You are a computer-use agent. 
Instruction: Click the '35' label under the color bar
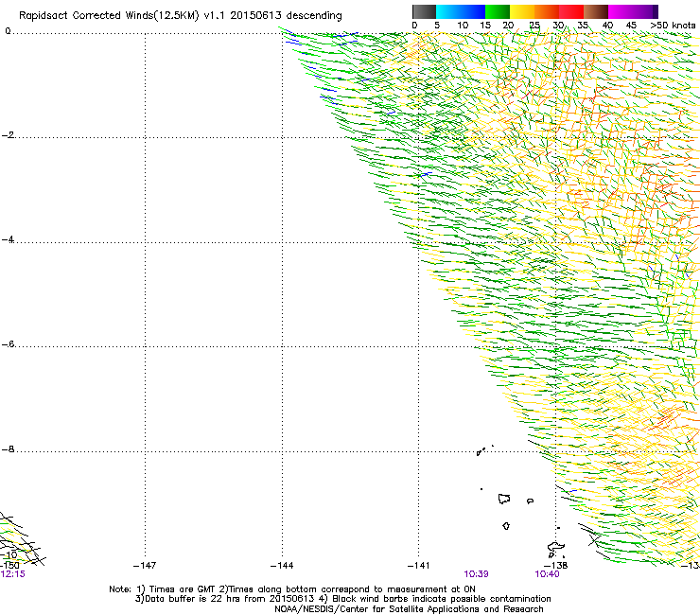tap(583, 26)
